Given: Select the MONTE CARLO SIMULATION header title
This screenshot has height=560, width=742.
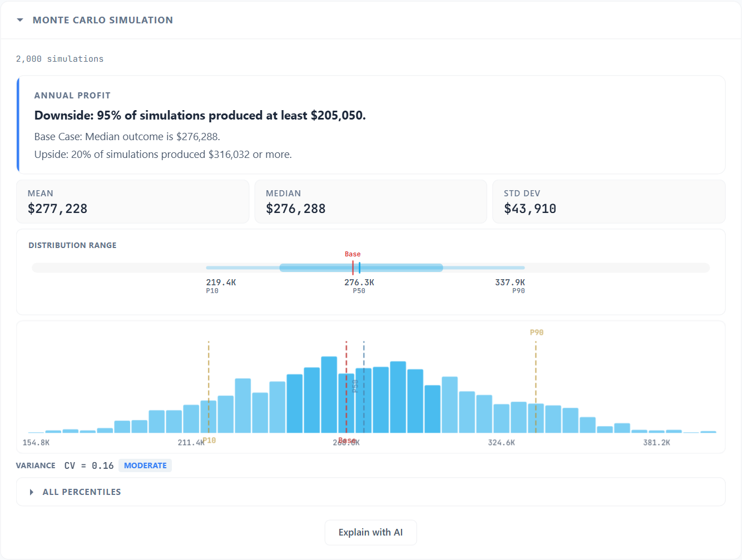Looking at the screenshot, I should [x=103, y=20].
